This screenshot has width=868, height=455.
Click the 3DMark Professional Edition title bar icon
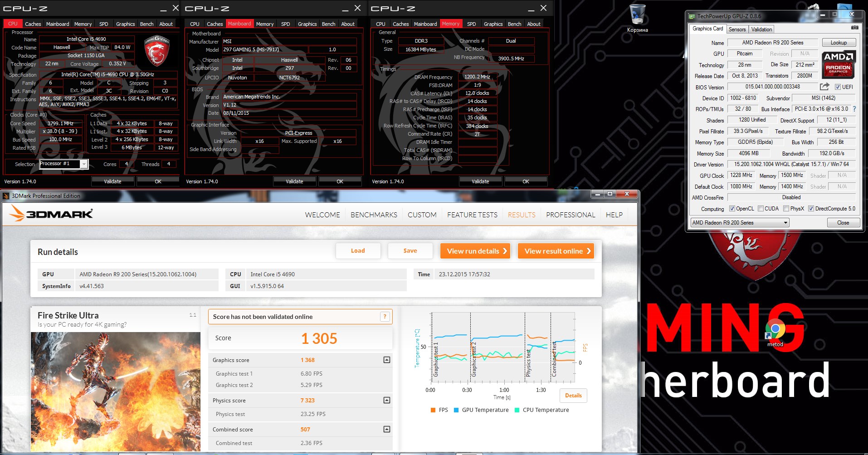coord(6,196)
